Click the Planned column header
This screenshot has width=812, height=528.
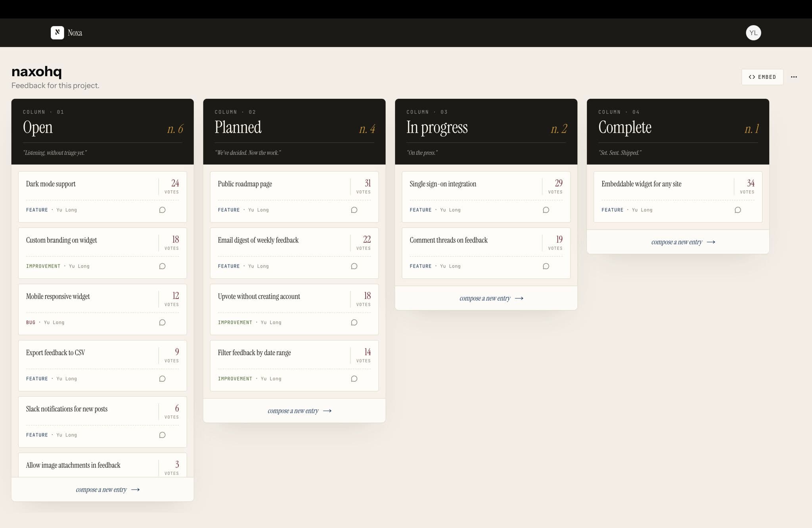tap(294, 132)
